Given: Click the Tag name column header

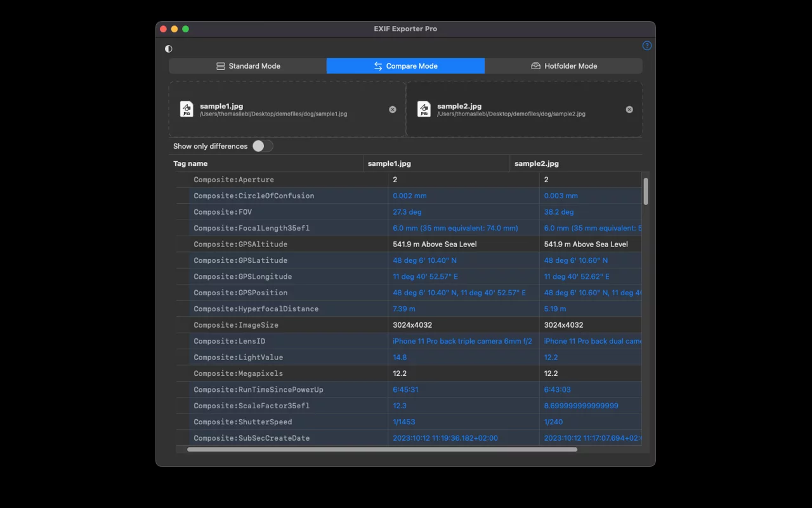Looking at the screenshot, I should 190,164.
